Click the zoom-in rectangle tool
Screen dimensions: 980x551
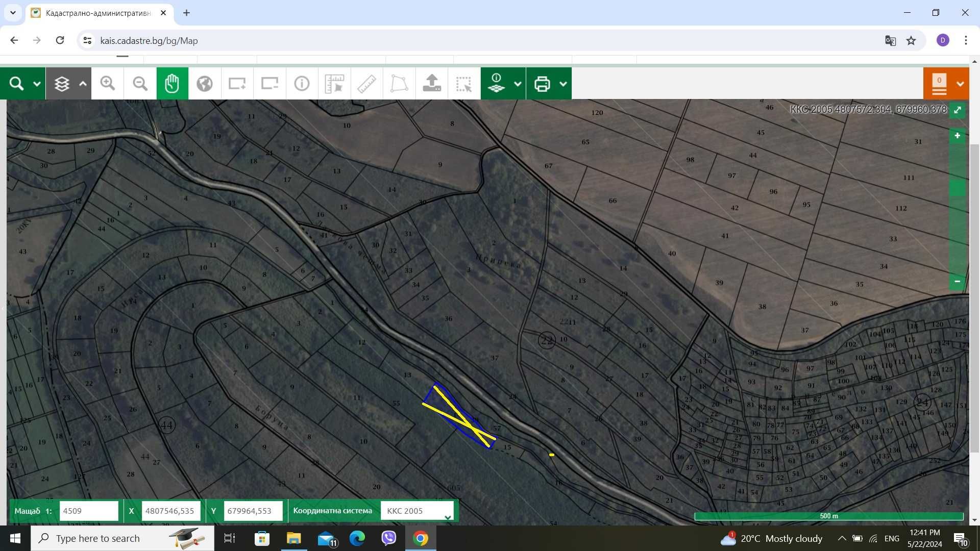(x=237, y=84)
